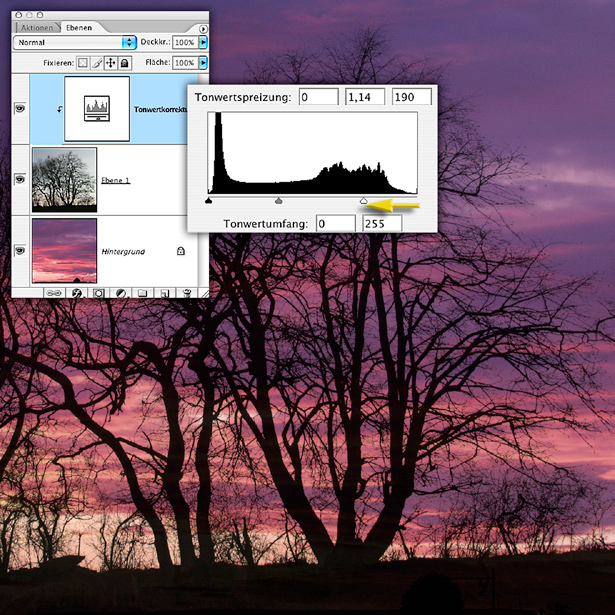Select the Ebenen tab

click(x=79, y=28)
